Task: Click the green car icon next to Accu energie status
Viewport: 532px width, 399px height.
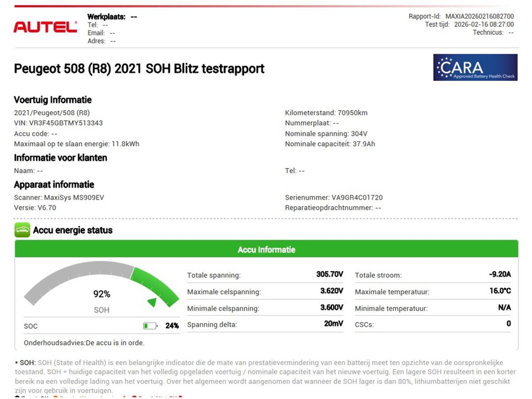Action: (x=22, y=230)
